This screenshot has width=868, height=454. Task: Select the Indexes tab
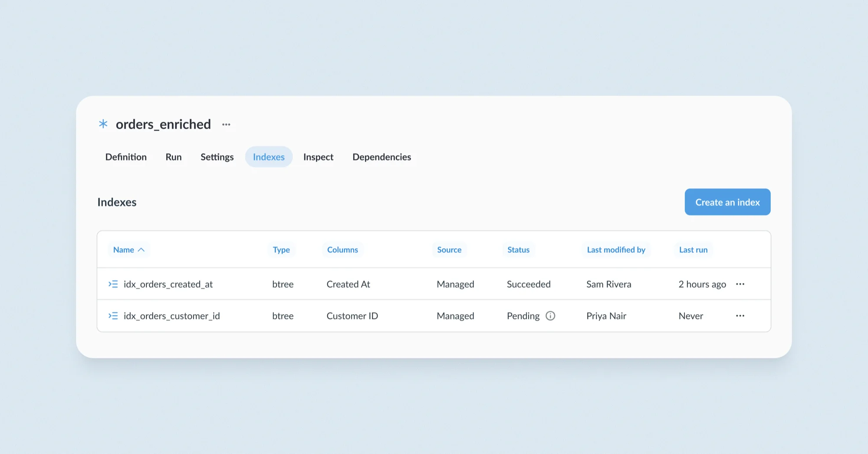pos(269,157)
